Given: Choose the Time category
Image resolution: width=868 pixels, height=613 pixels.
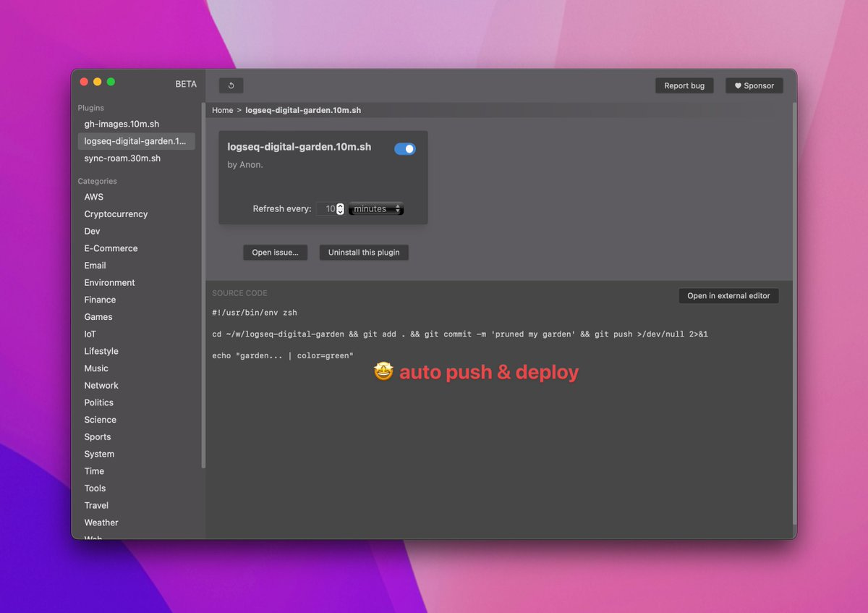Looking at the screenshot, I should pos(94,471).
